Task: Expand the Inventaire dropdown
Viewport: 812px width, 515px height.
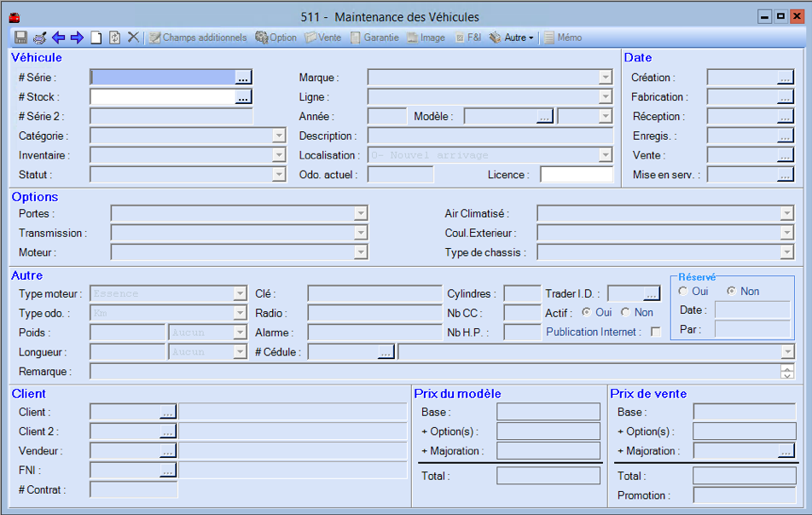Action: 279,155
